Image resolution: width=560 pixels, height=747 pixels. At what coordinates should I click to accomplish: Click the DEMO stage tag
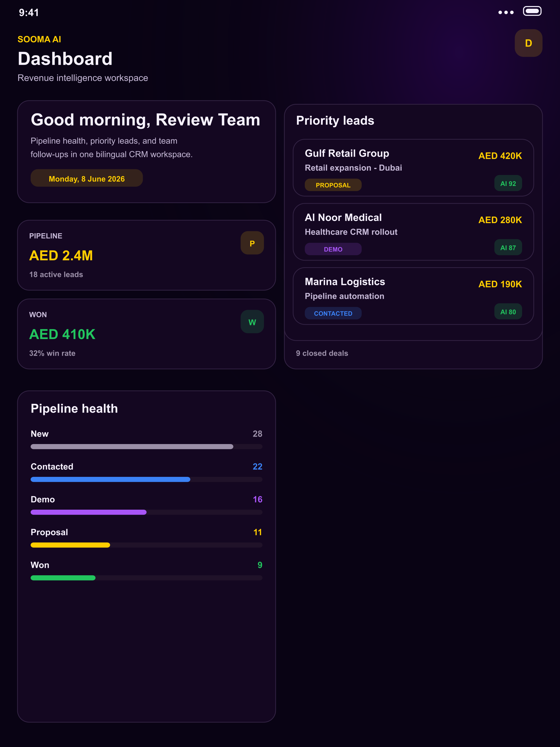[333, 249]
